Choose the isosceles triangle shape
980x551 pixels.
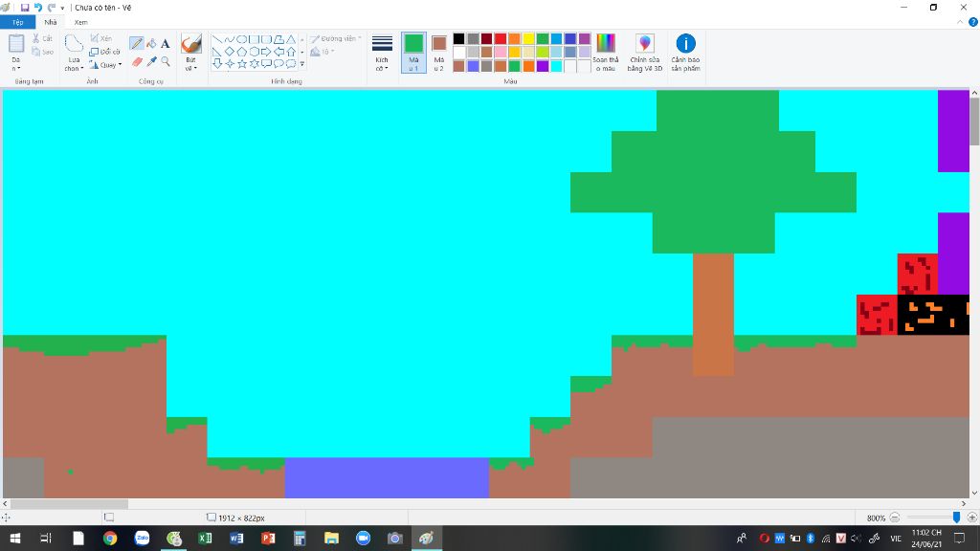[x=291, y=39]
